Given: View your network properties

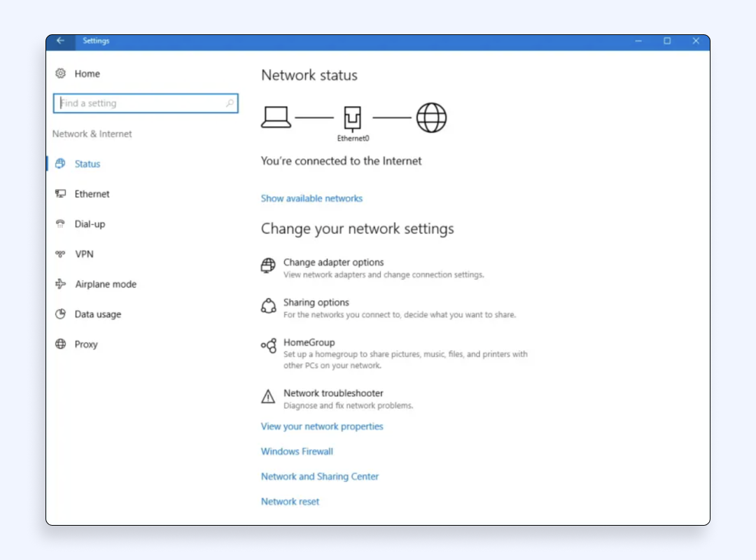Looking at the screenshot, I should point(322,426).
